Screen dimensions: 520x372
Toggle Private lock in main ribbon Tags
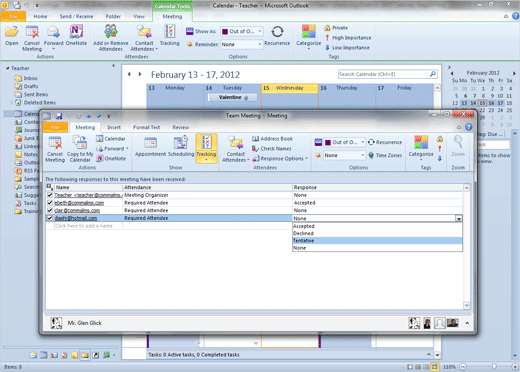[336, 28]
